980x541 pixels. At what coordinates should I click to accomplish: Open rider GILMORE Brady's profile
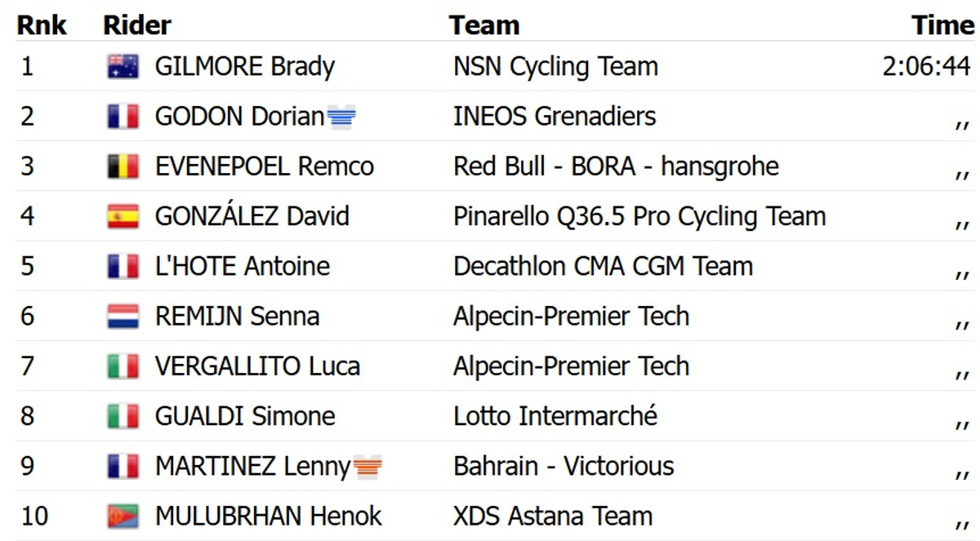pos(244,67)
